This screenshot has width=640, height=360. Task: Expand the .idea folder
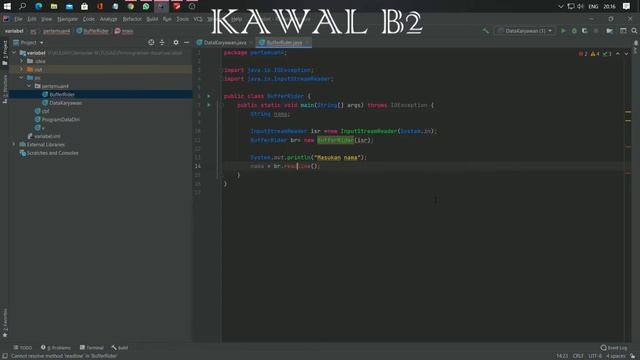click(x=22, y=61)
